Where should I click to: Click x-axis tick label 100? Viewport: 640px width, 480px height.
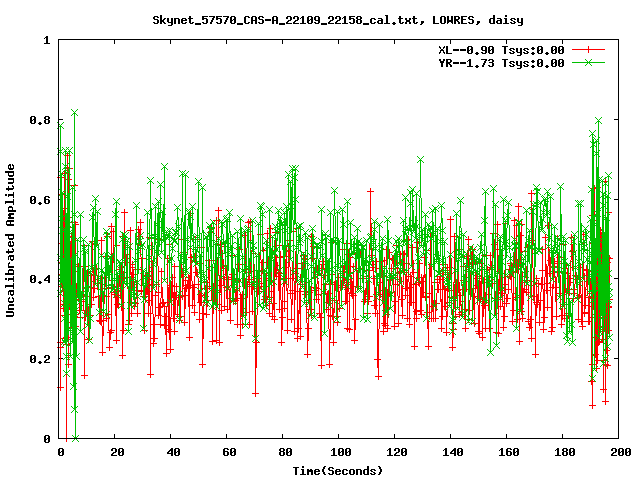tap(341, 452)
